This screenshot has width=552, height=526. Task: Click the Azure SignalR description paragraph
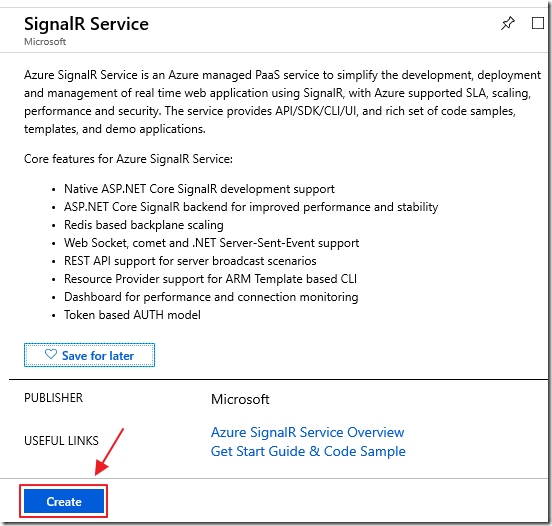click(x=282, y=102)
